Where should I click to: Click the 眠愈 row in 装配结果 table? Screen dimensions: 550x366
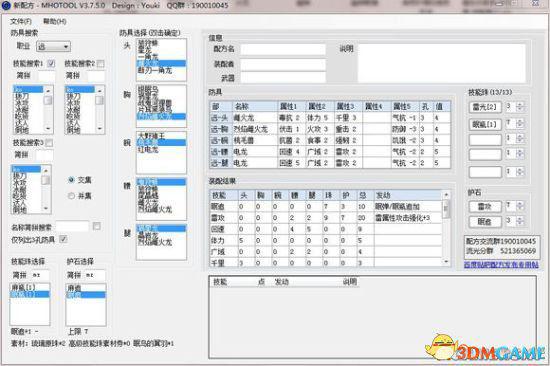(326, 207)
